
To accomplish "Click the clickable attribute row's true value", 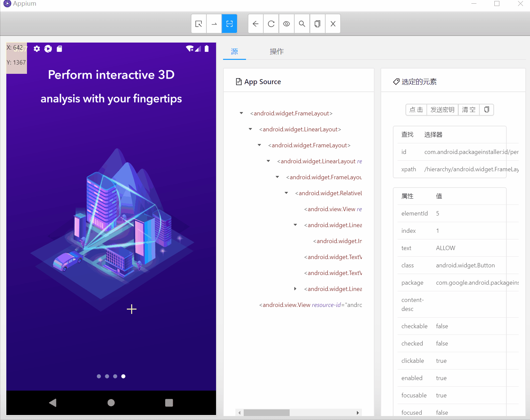I will coord(441,361).
